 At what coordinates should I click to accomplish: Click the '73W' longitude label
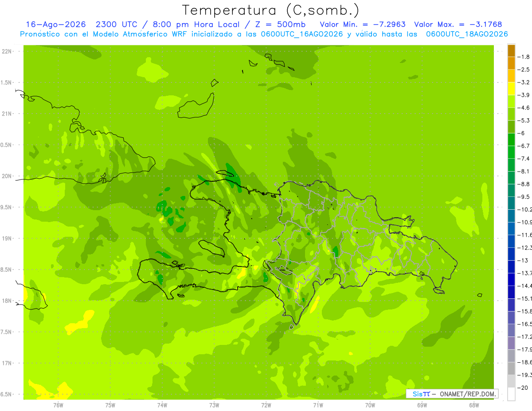point(214,405)
